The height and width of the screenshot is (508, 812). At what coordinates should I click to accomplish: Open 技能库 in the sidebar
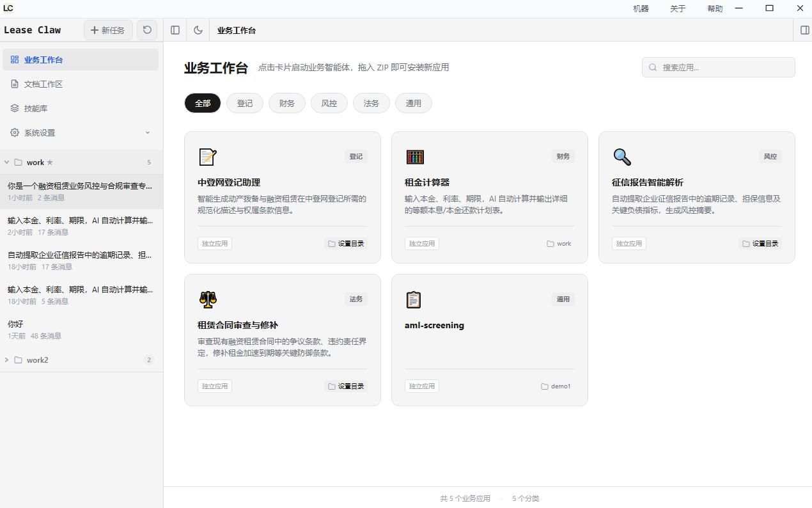(81, 108)
